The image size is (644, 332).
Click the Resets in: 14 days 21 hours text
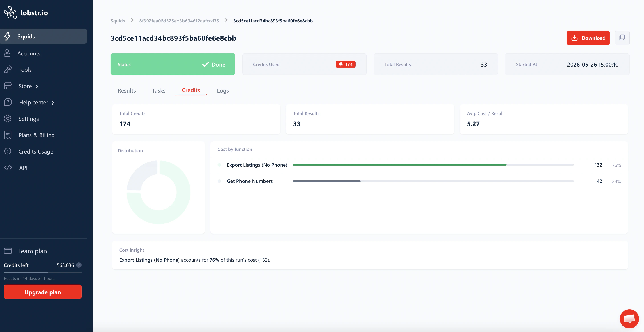29,278
